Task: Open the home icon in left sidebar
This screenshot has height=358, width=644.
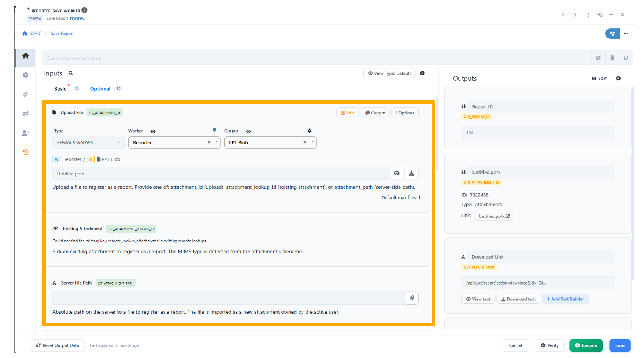Action: click(x=25, y=56)
